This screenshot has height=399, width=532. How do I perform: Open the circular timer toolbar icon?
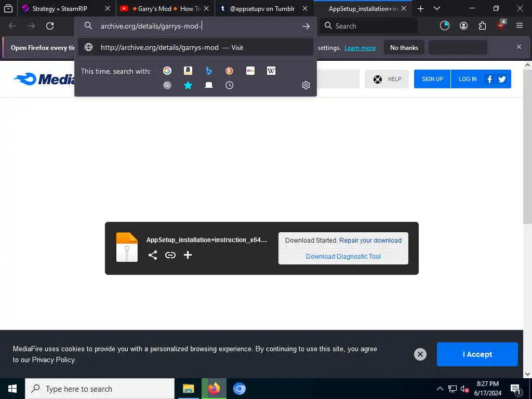point(445,26)
